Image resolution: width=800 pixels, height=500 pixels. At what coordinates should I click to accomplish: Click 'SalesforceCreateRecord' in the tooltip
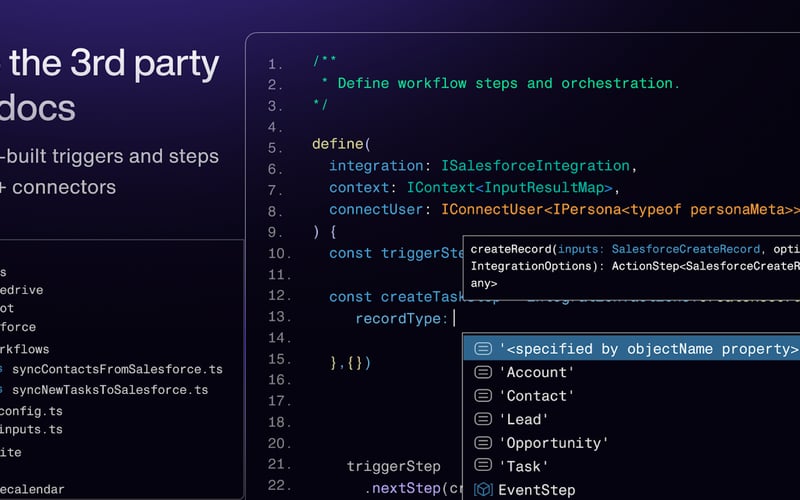686,249
